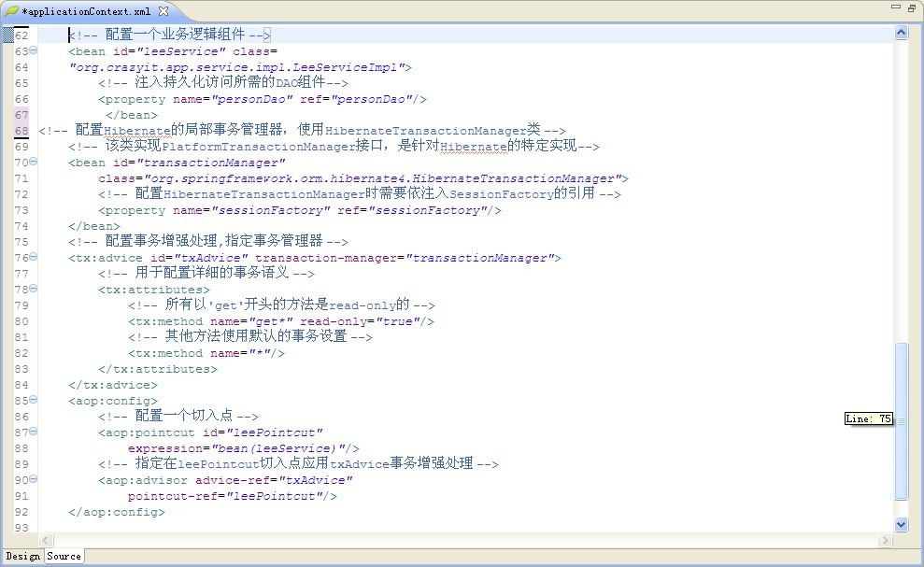Click the vertical scrollbar down arrow

tap(901, 524)
